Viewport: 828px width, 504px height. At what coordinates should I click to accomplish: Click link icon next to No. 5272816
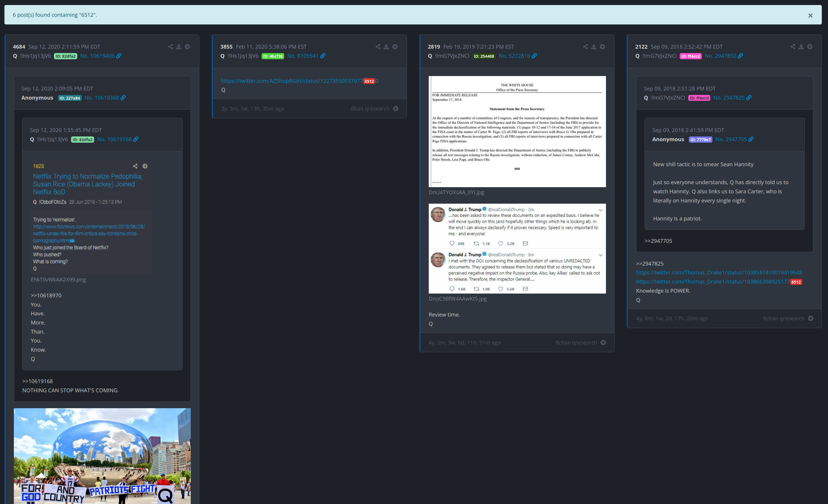[534, 56]
